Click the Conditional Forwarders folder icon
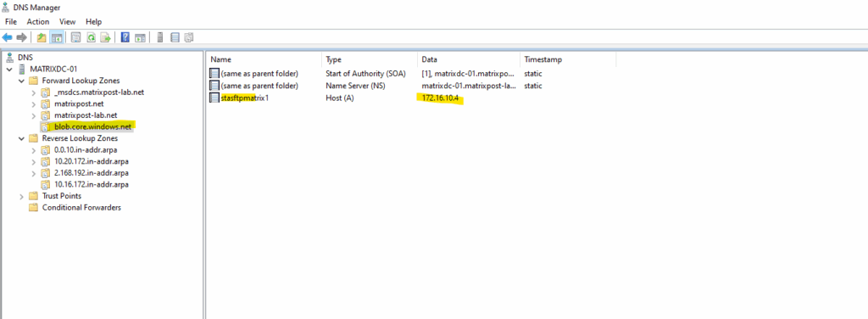 [x=34, y=208]
